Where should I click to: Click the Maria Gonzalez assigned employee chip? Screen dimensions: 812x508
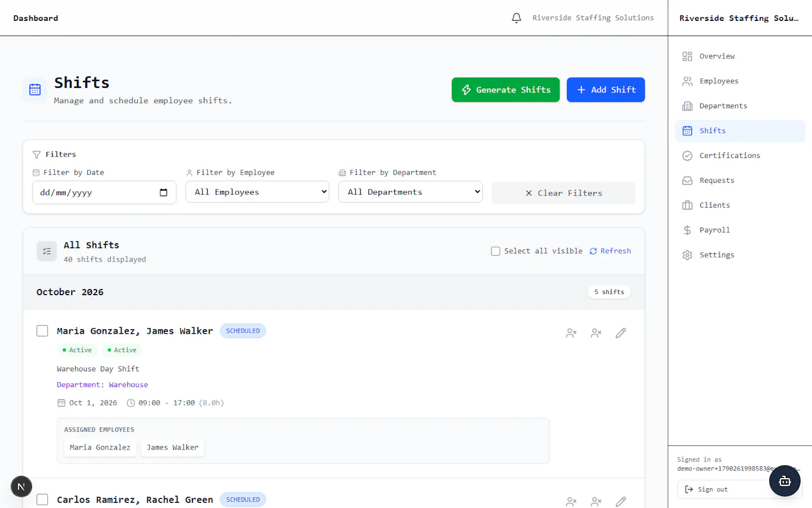[100, 448]
